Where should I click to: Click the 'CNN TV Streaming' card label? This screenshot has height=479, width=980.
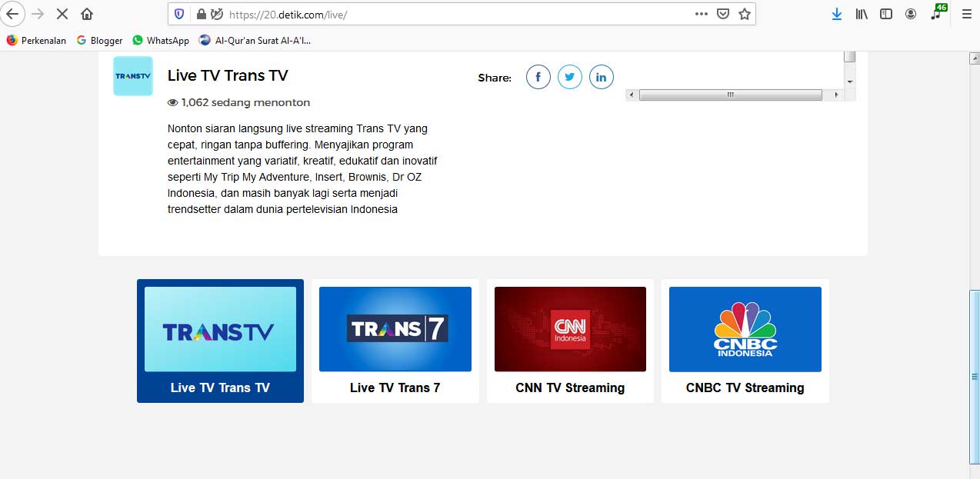570,388
